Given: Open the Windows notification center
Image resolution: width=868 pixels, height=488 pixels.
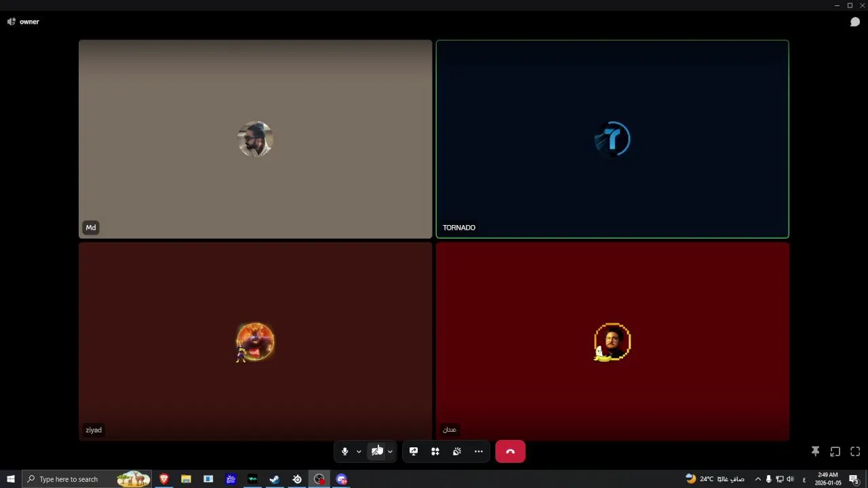Looking at the screenshot, I should point(854,479).
